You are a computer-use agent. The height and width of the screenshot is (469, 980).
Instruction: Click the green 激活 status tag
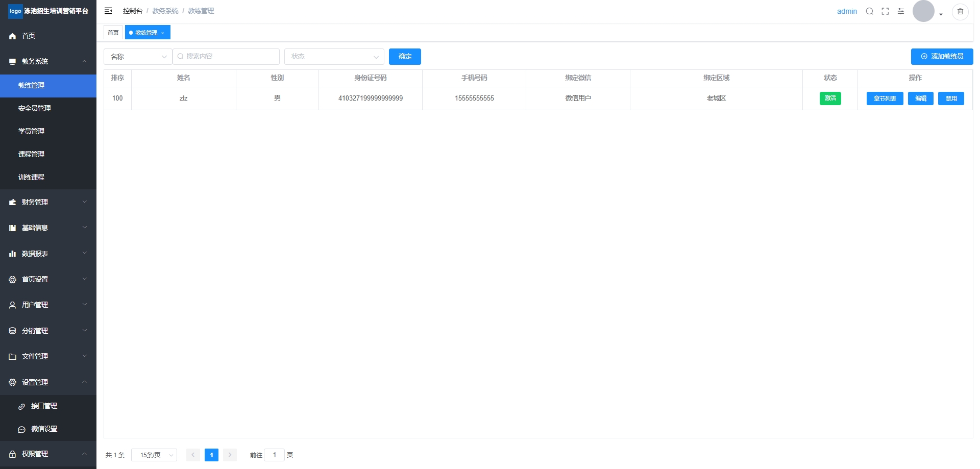pos(830,98)
